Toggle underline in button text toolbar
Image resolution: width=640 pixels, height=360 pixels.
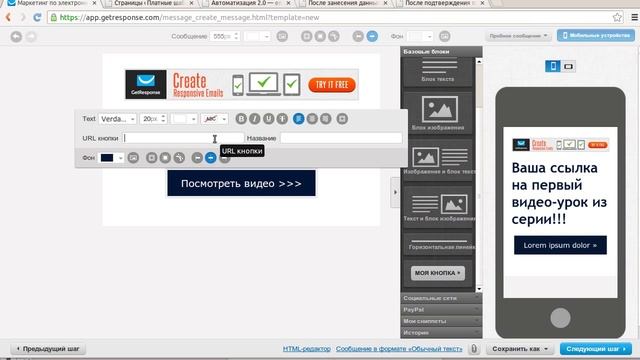click(x=269, y=119)
